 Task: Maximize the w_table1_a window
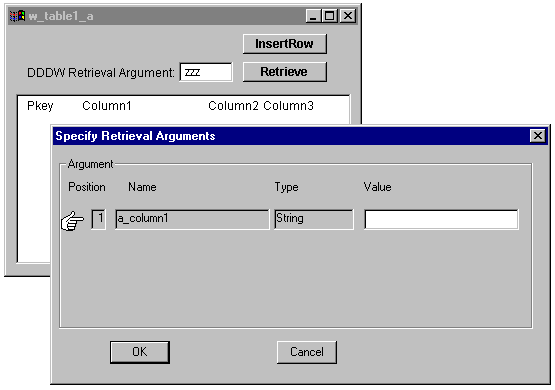click(x=330, y=16)
